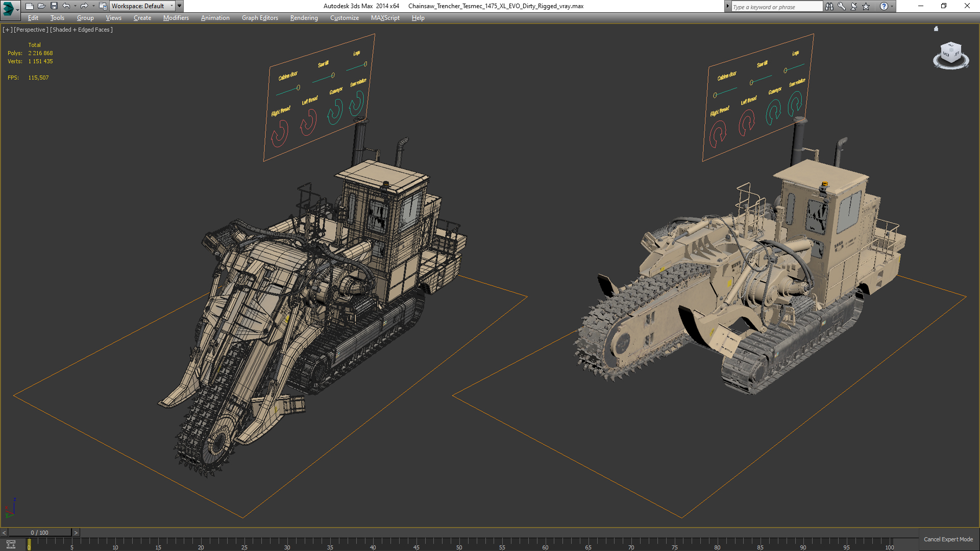The image size is (980, 551).
Task: Click the Undo arrow icon
Action: pyautogui.click(x=66, y=6)
